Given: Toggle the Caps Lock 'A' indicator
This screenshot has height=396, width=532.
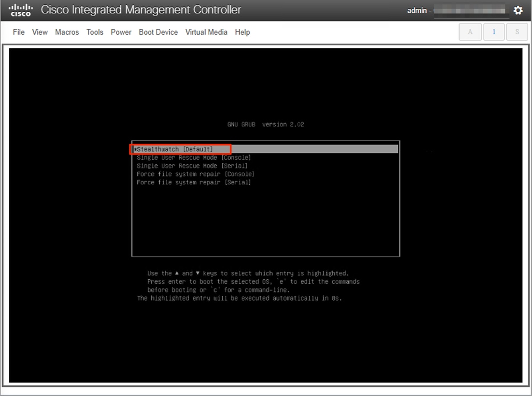Looking at the screenshot, I should tap(470, 32).
